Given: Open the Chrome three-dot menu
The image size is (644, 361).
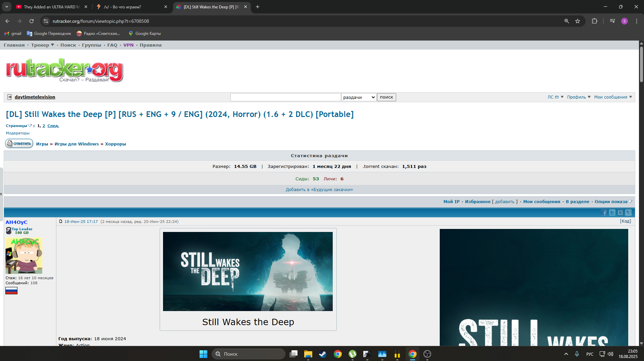Looking at the screenshot, I should (637, 21).
